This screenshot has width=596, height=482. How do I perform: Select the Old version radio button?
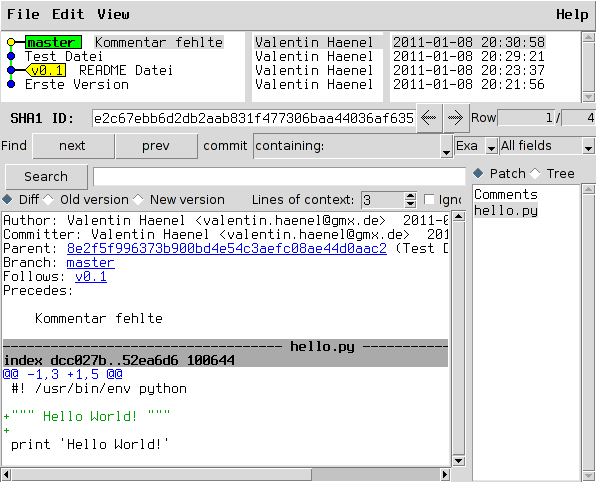48,199
